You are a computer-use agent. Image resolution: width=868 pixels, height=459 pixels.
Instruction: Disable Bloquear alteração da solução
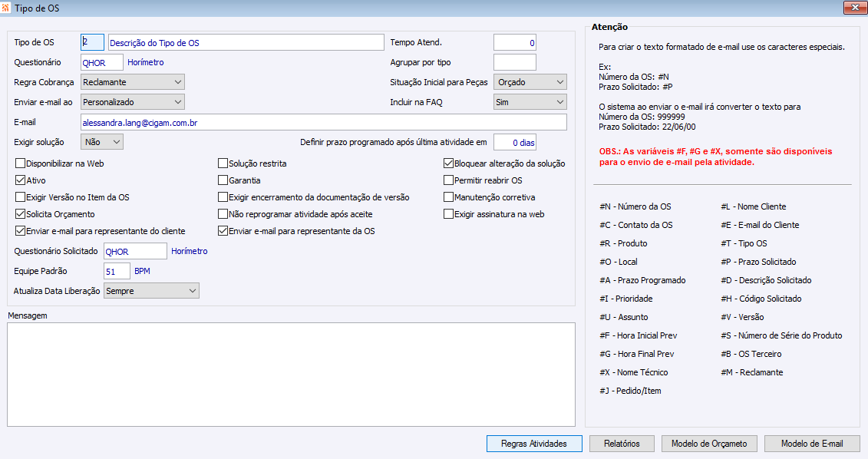[x=449, y=163]
